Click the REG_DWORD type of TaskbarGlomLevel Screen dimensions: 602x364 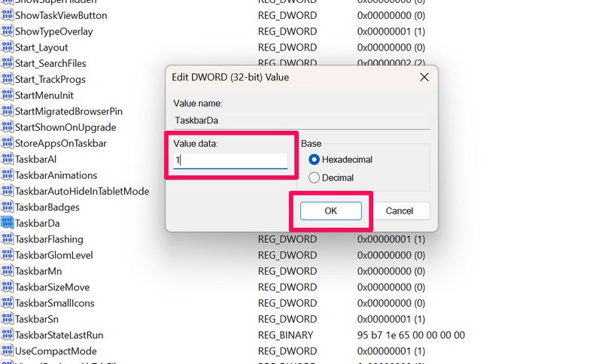pos(287,255)
